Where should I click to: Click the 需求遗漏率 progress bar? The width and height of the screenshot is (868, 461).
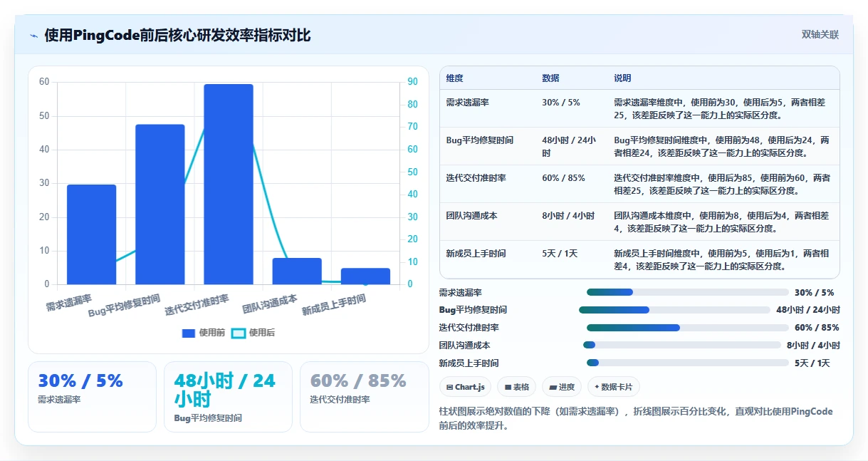(x=687, y=292)
